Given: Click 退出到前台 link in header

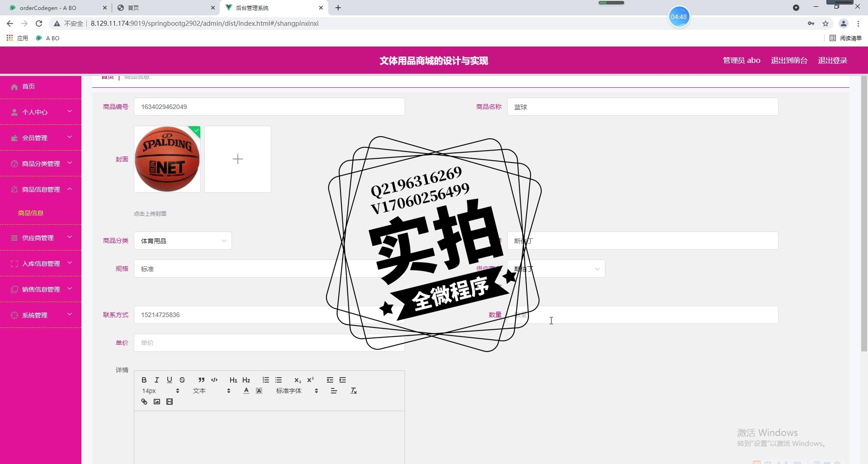Looking at the screenshot, I should pyautogui.click(x=789, y=60).
